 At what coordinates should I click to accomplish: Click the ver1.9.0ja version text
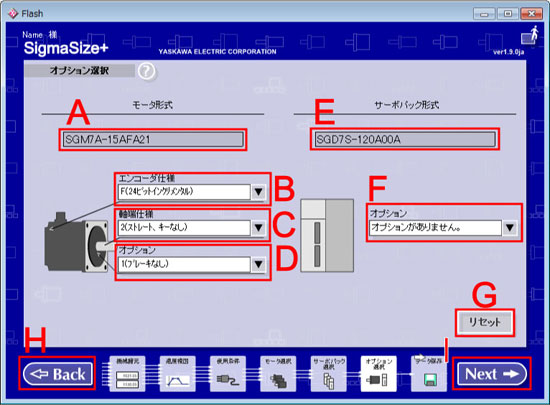pos(508,52)
